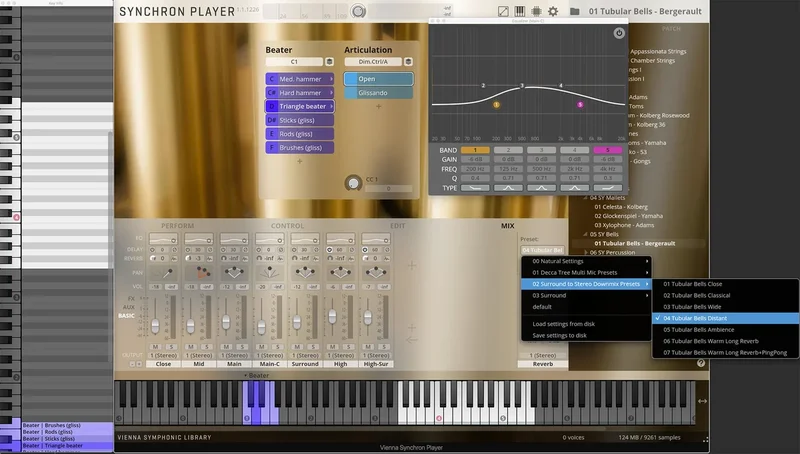800x454 pixels.
Task: Open the view resize icon in top bar
Action: (503, 11)
